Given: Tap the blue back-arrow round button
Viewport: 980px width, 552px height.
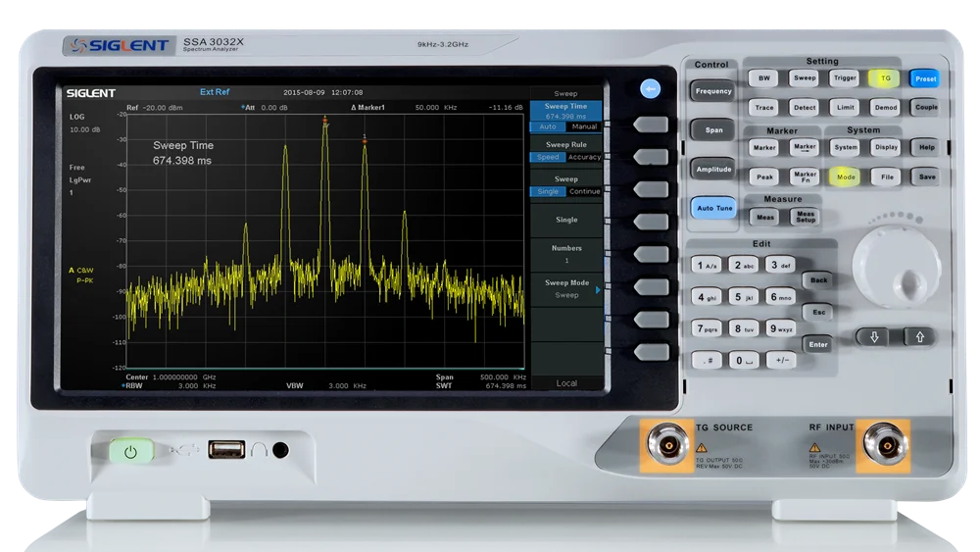Looking at the screenshot, I should 651,89.
